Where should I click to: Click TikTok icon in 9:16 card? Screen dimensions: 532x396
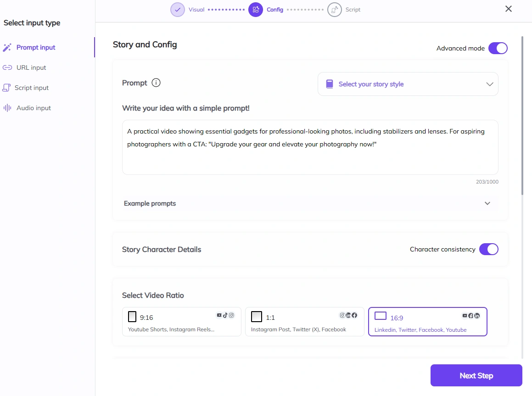[225, 315]
